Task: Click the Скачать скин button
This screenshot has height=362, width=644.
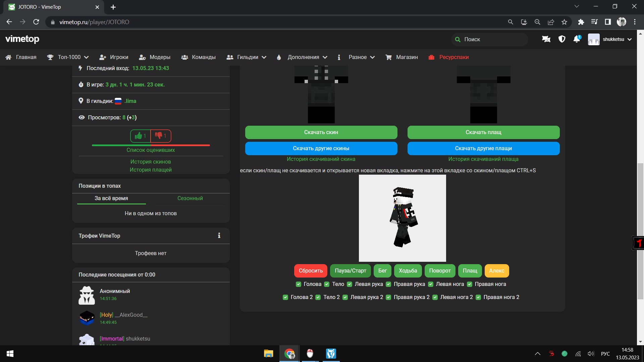Action: 321,132
